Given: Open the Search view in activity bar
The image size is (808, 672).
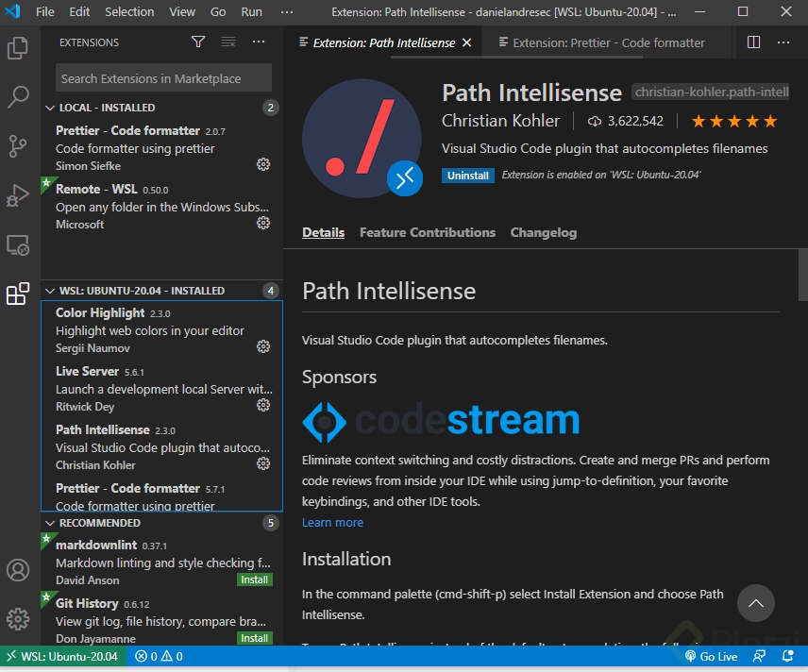Looking at the screenshot, I should tap(18, 96).
